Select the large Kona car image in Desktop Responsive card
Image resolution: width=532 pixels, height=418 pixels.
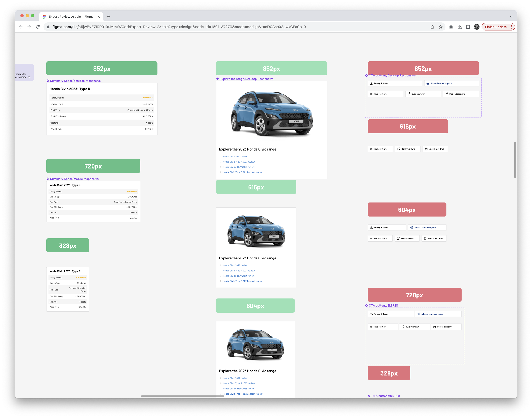pos(272,113)
